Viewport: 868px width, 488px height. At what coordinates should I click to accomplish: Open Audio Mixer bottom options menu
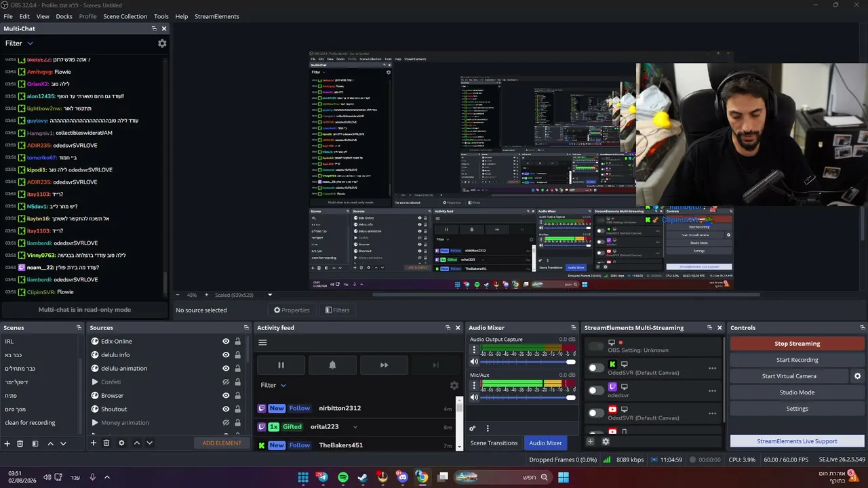coord(487,428)
